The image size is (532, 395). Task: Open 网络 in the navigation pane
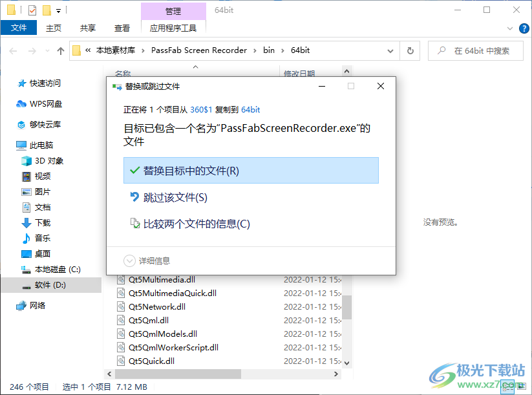pos(37,305)
